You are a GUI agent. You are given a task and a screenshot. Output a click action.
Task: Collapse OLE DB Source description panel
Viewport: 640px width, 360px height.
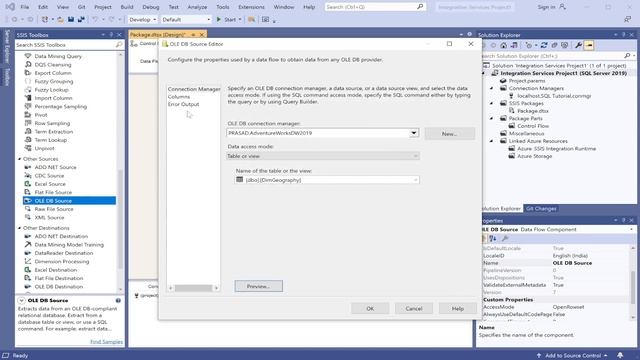click(x=21, y=300)
